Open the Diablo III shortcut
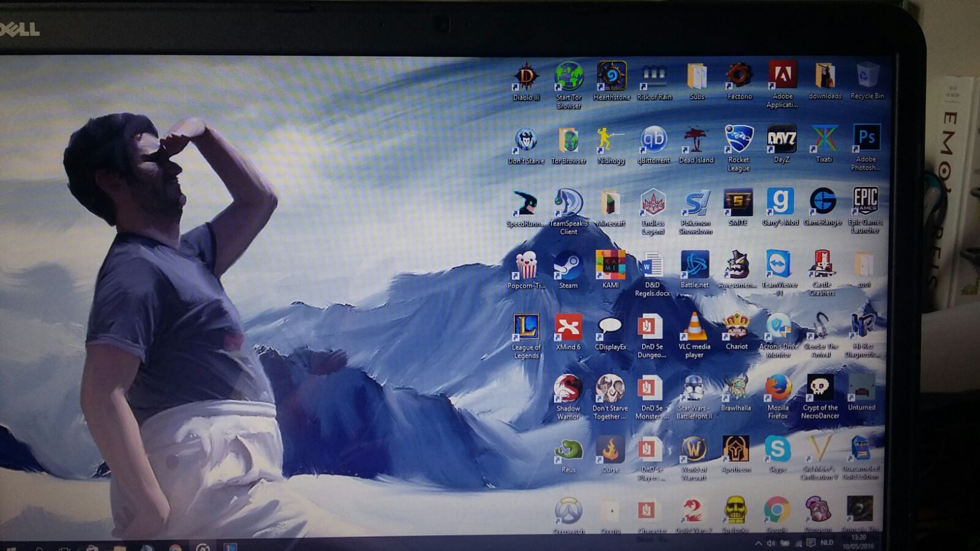Viewport: 980px width, 551px height. tap(526, 78)
